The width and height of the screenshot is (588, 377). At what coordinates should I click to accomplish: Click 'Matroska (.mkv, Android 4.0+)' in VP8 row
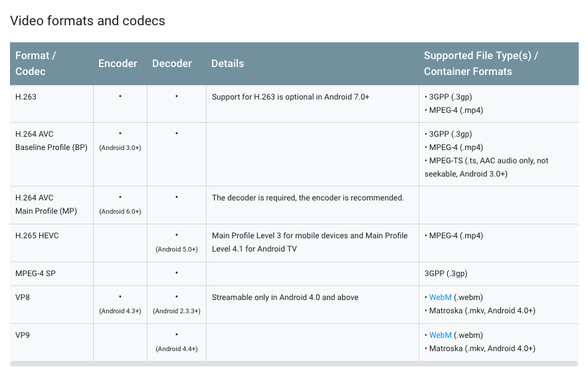tap(482, 311)
